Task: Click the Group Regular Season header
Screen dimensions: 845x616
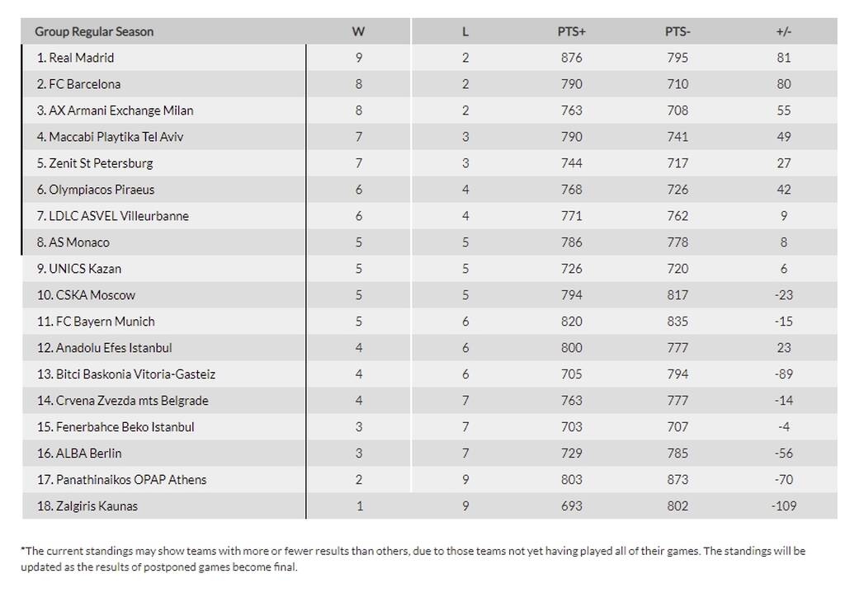Action: point(94,32)
